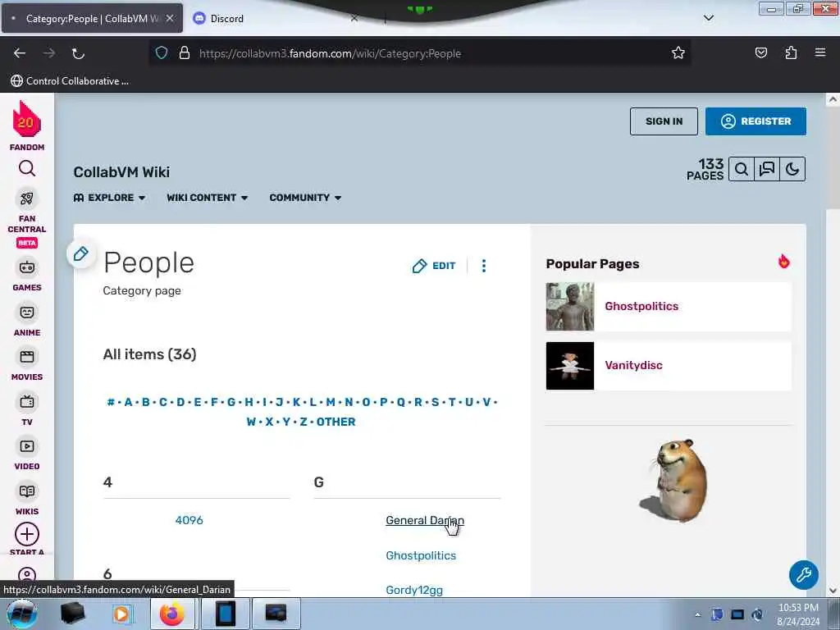Click the page vertical scrollbar thumb
840x630 pixels.
point(833,158)
